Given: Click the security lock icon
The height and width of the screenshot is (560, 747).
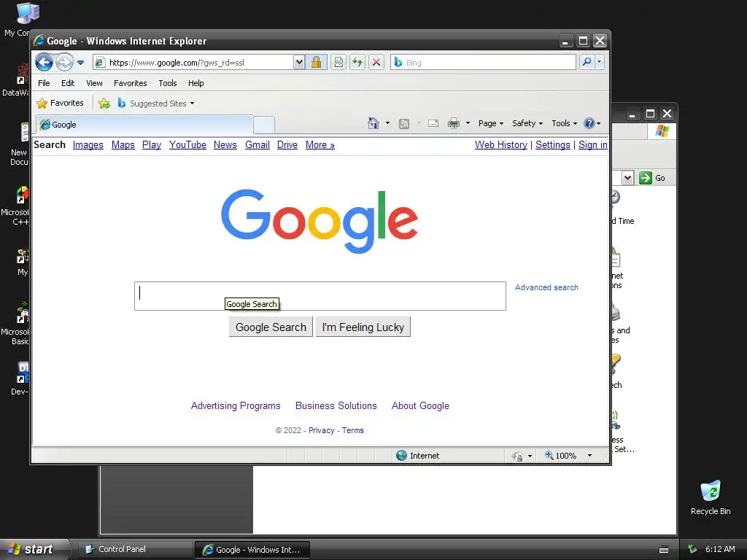Looking at the screenshot, I should [316, 63].
